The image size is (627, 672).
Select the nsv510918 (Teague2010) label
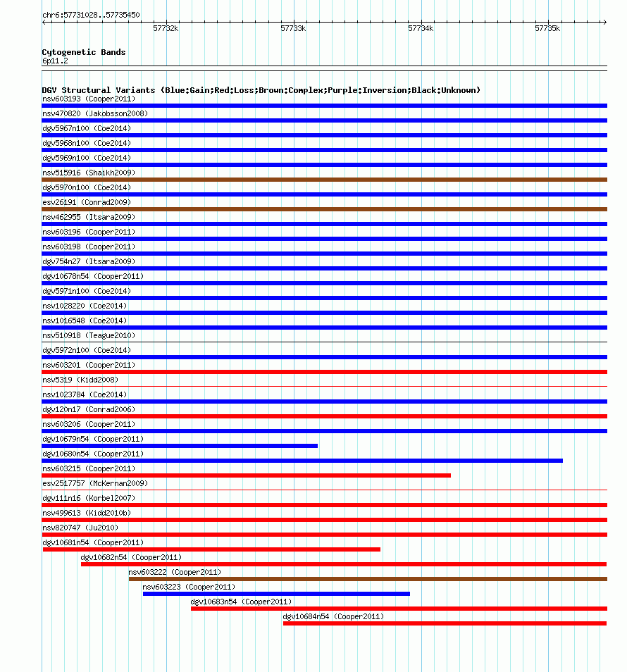pyautogui.click(x=89, y=335)
